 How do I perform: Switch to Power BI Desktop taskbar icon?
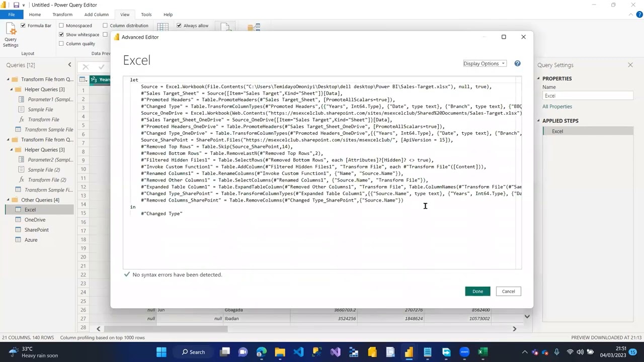pyautogui.click(x=409, y=352)
